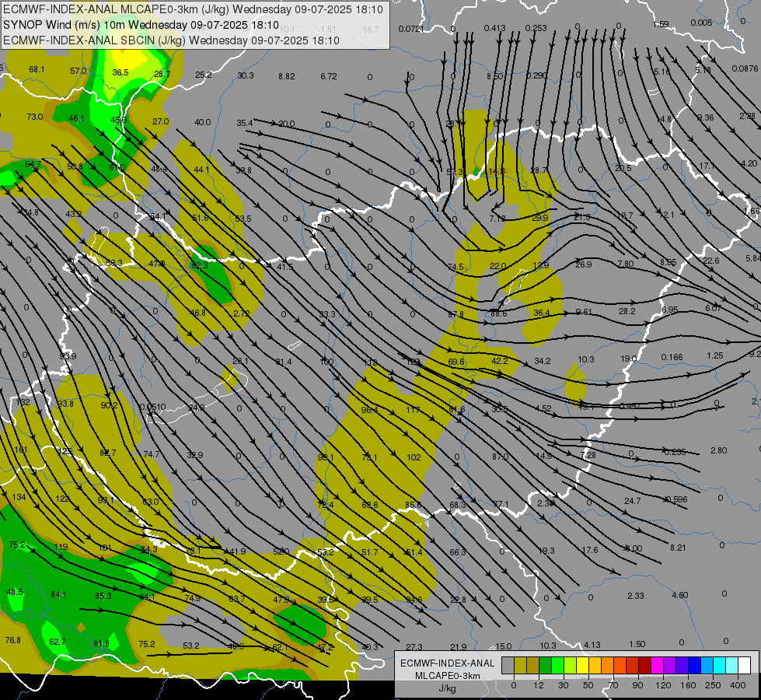Click the map value 0.166
Image resolution: width=761 pixels, height=700 pixels.
672,357
